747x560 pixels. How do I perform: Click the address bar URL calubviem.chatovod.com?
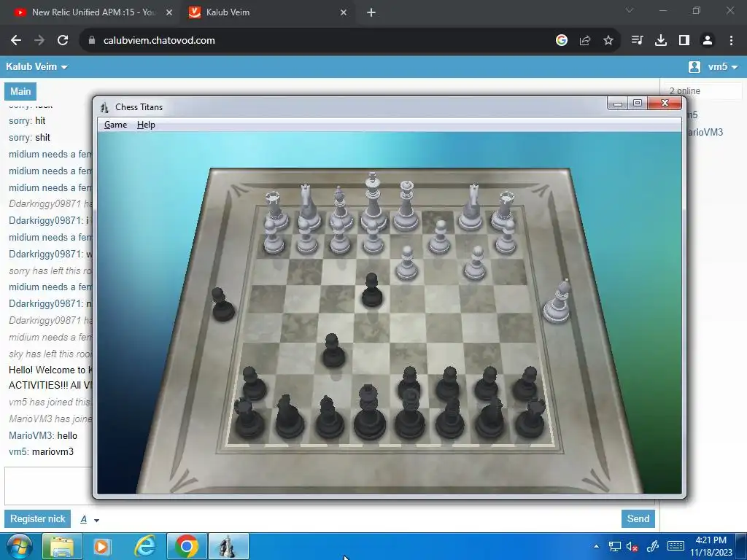tap(159, 41)
